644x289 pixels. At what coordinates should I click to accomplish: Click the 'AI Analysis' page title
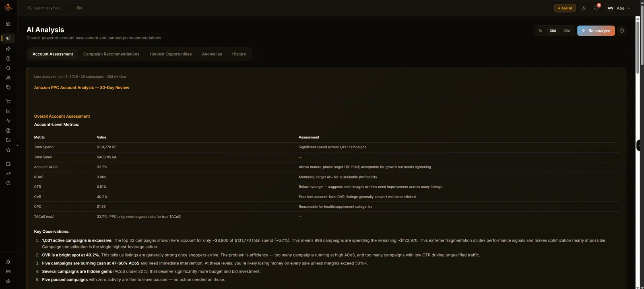pos(45,30)
